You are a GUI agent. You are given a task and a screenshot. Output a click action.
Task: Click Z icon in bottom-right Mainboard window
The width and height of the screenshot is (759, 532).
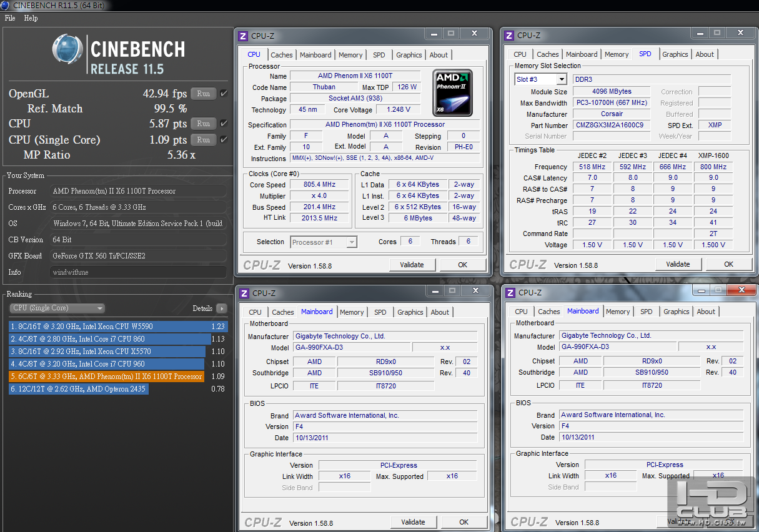click(510, 292)
